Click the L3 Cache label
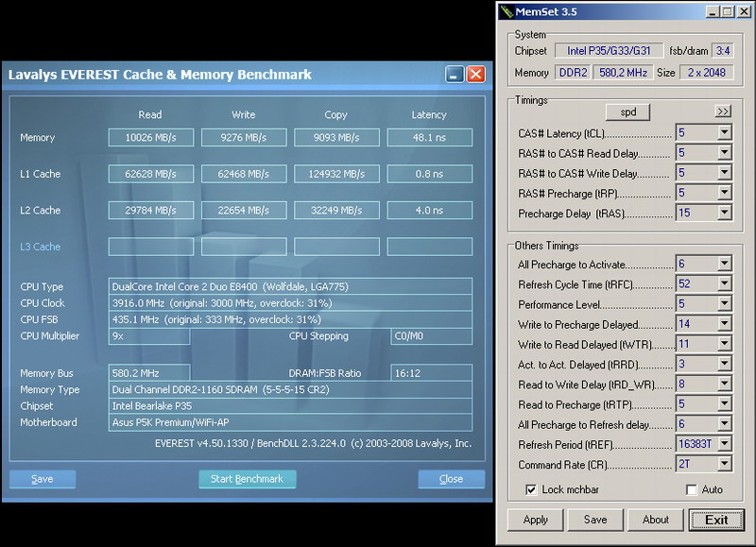 [40, 247]
